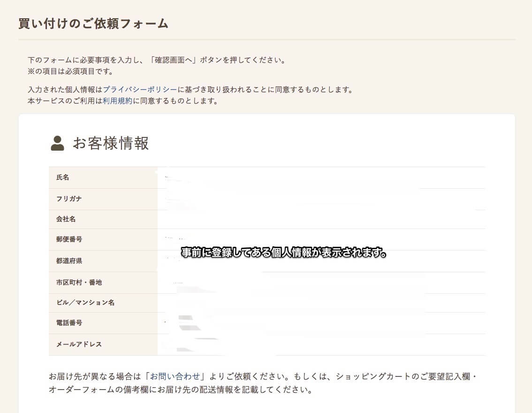The image size is (532, 413).
Task: Click the person icon beside お客様情報
Action: pos(57,143)
